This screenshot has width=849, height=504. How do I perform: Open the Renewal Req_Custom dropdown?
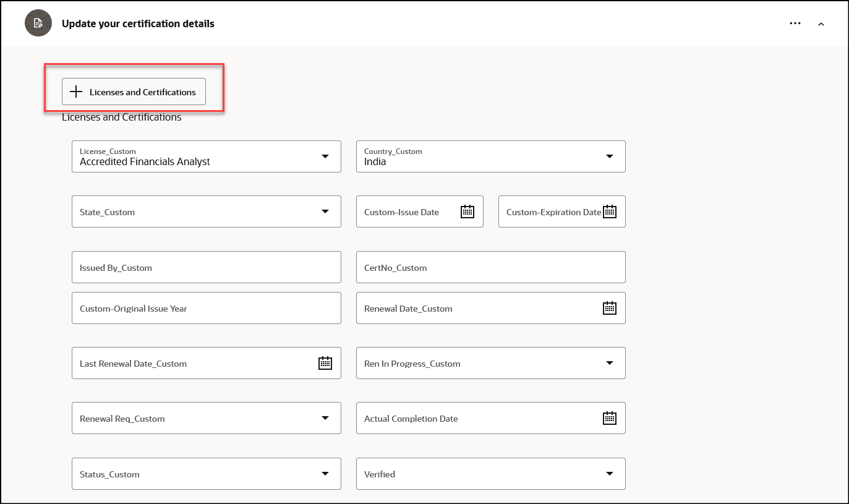click(x=325, y=418)
